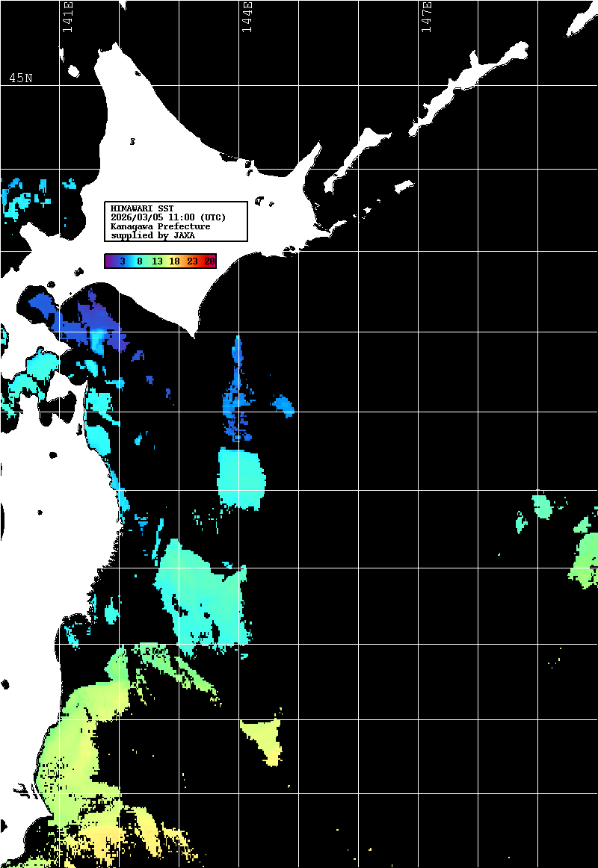Click the 2026/03/05 11:00 (UTC) timestamp
This screenshot has width=598, height=868.
pyautogui.click(x=167, y=217)
